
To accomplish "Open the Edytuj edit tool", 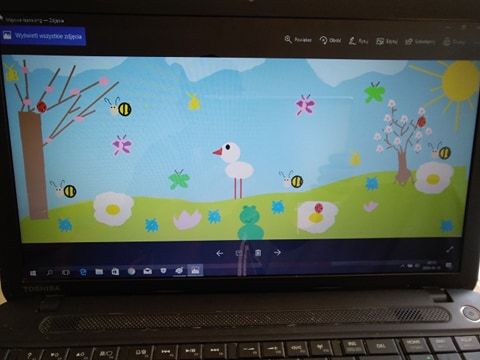I will [380, 41].
